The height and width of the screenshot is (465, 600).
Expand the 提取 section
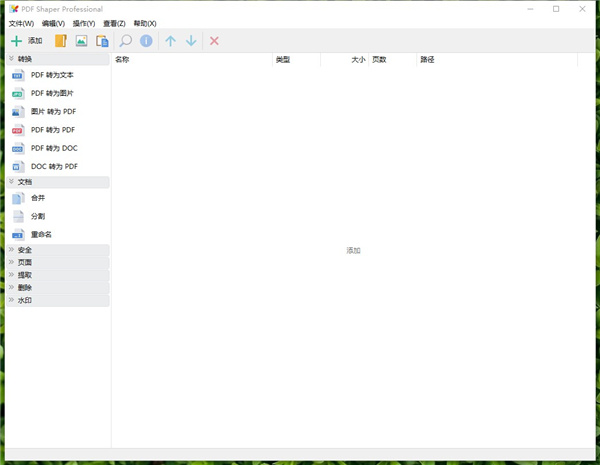click(x=58, y=275)
